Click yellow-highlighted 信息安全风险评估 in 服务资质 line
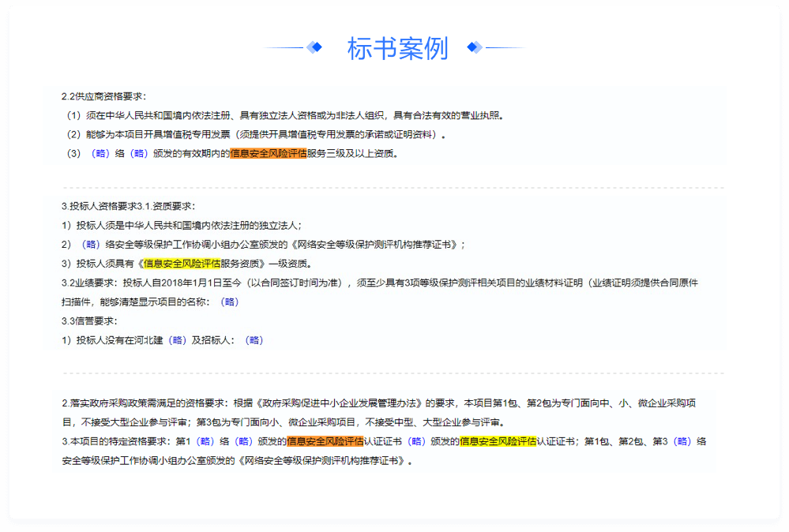Viewport: 789px width, 532px height. (182, 263)
